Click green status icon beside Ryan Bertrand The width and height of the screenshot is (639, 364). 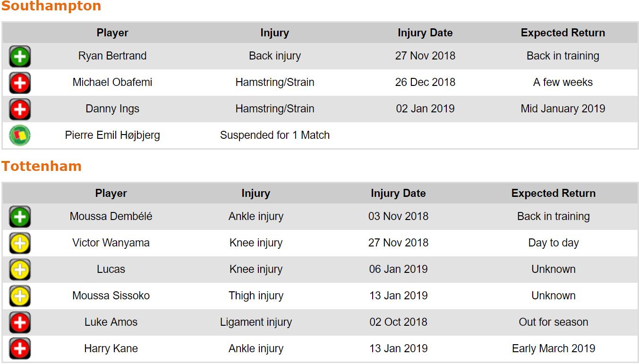[20, 57]
